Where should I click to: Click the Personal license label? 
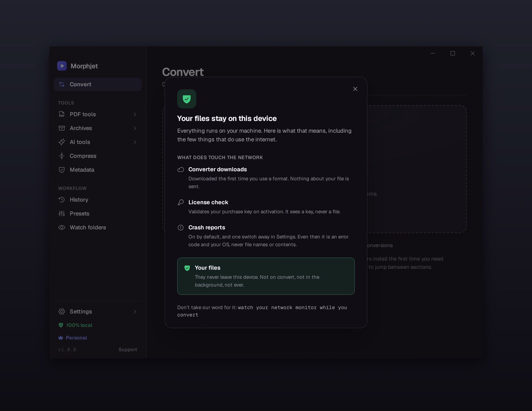tap(76, 338)
